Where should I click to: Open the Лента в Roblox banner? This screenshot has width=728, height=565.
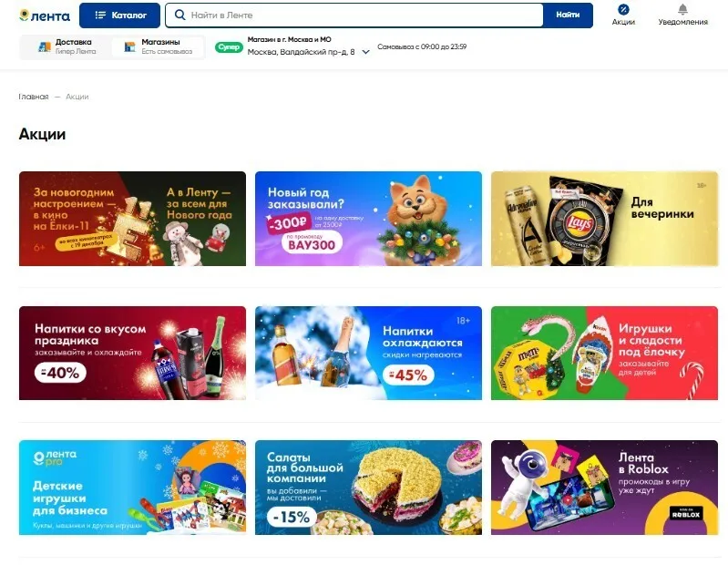click(604, 488)
